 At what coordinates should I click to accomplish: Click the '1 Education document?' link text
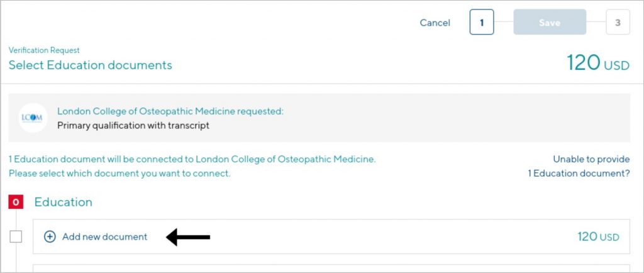579,174
